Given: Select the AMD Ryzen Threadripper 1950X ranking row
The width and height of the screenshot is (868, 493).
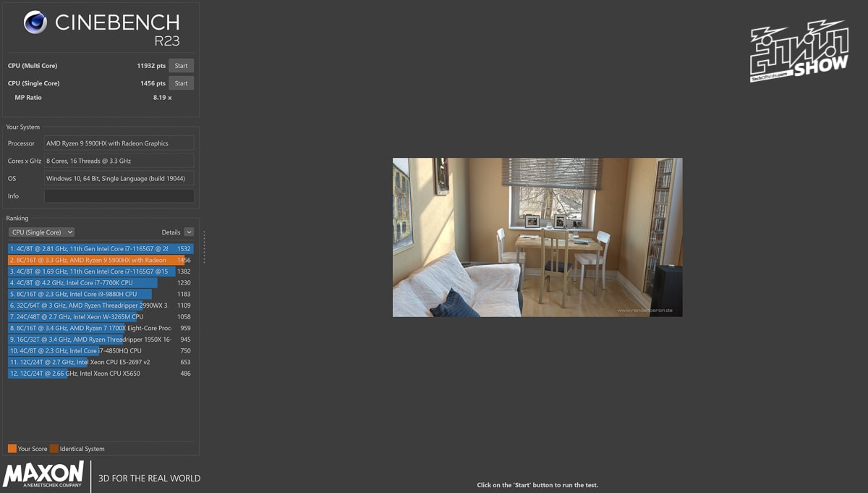Looking at the screenshot, I should coord(101,340).
